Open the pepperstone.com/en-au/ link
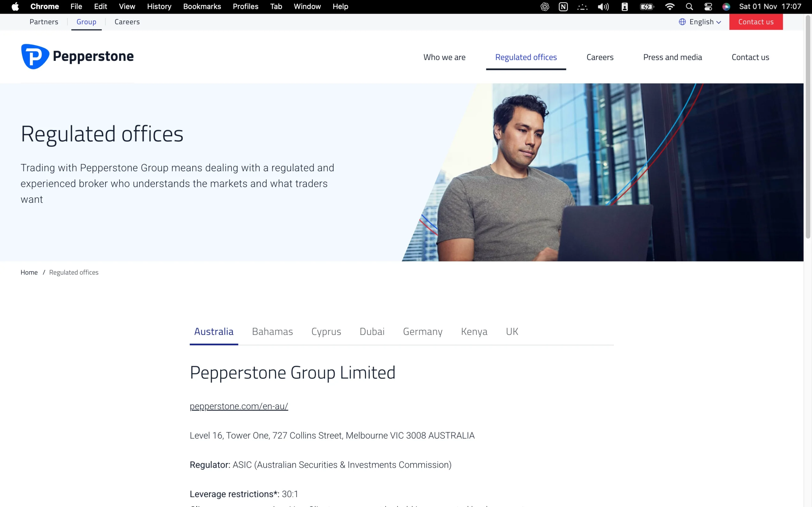Screen dimensions: 812x507 tap(239, 406)
